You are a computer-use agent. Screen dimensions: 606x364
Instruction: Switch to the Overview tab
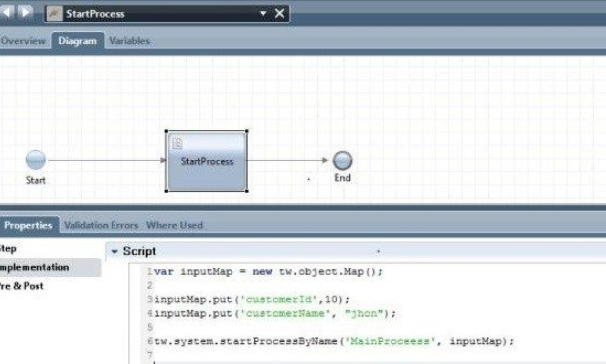click(x=23, y=41)
